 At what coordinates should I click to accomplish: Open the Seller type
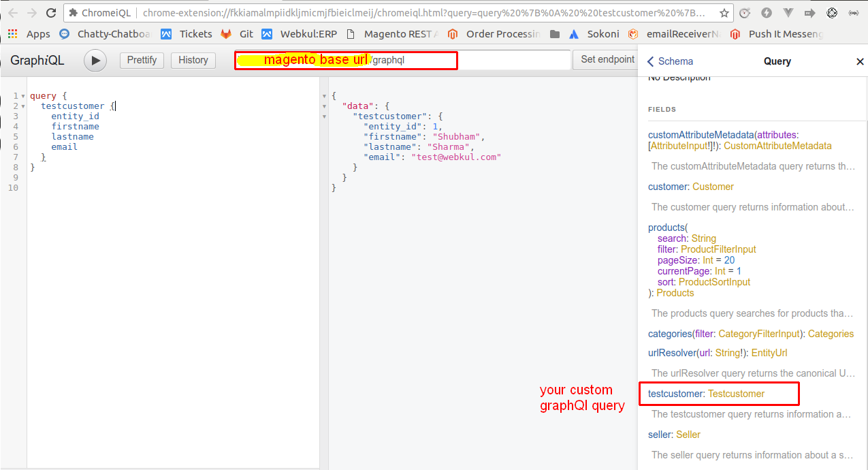[689, 435]
